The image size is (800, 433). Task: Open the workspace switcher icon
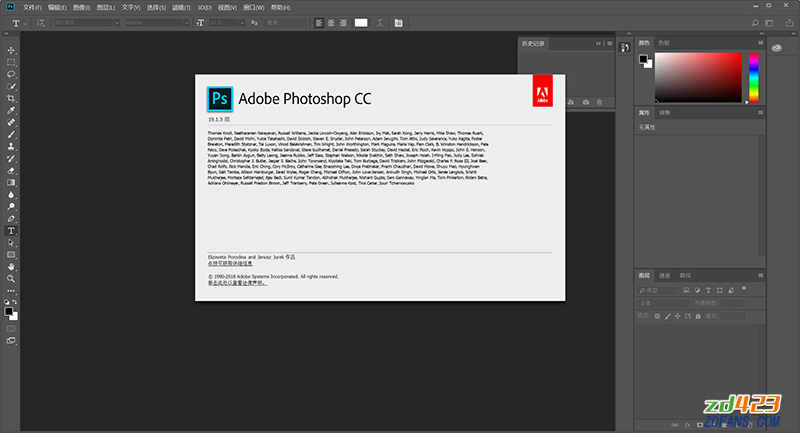click(769, 23)
